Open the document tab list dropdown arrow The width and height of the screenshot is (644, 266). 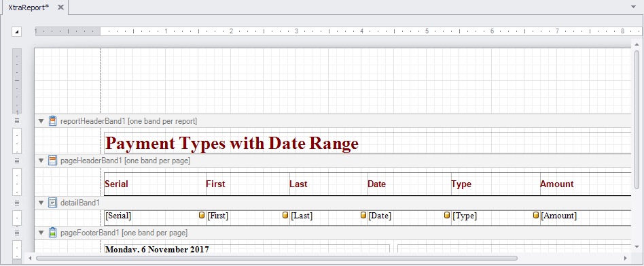pyautogui.click(x=634, y=7)
